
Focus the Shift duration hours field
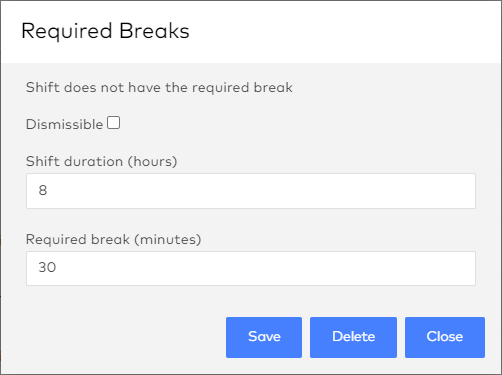(x=251, y=191)
